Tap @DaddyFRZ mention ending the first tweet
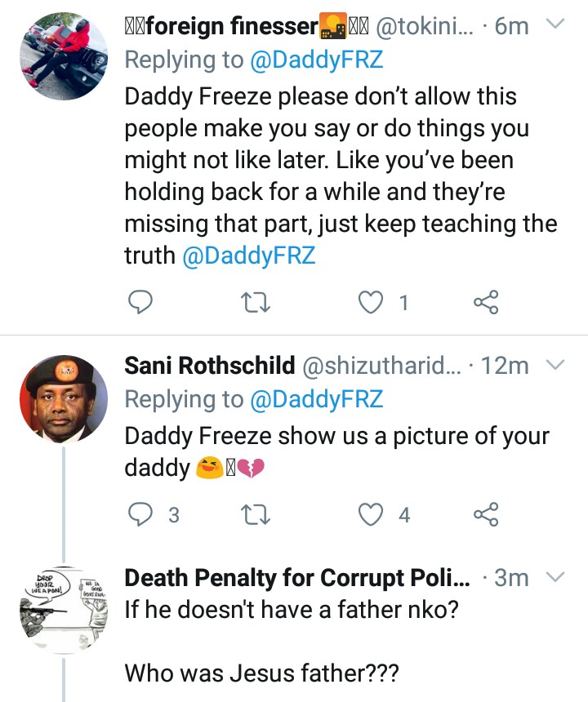Image resolution: width=588 pixels, height=702 pixels. (248, 255)
